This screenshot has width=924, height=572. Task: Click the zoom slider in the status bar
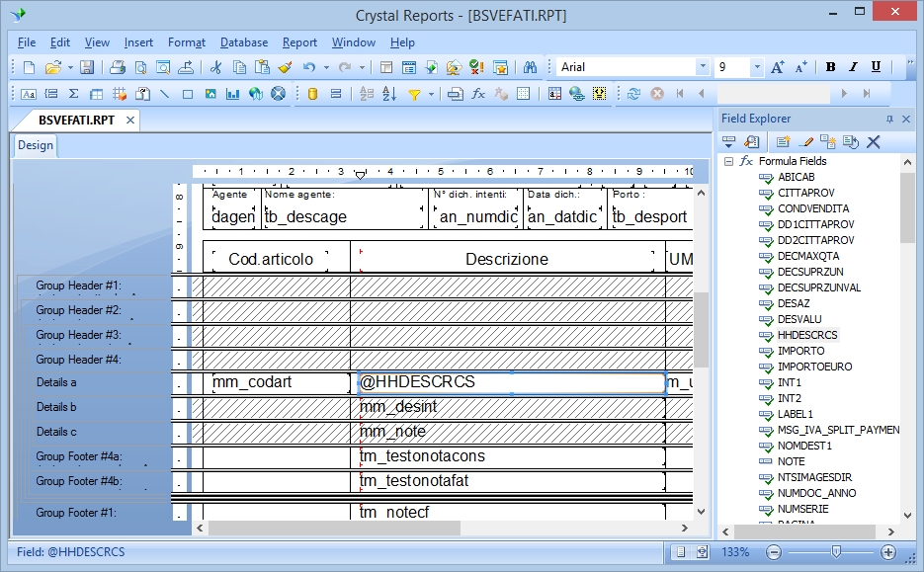pyautogui.click(x=836, y=552)
